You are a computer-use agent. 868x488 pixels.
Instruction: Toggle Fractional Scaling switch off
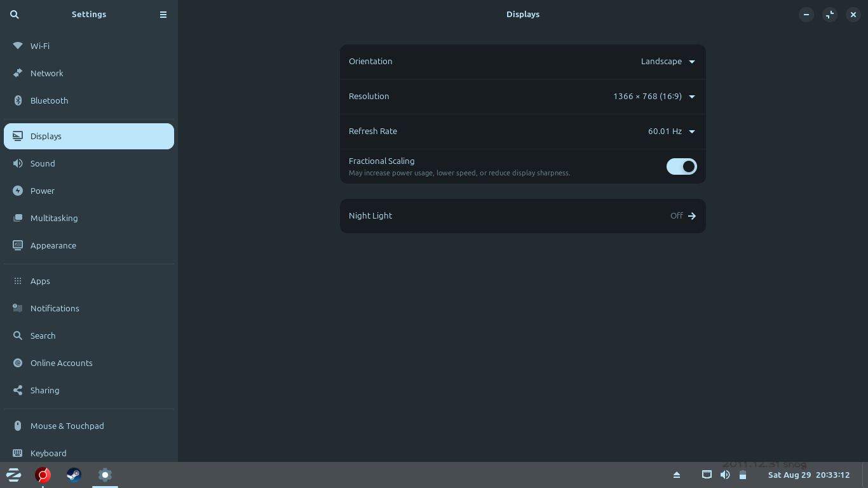pos(682,166)
